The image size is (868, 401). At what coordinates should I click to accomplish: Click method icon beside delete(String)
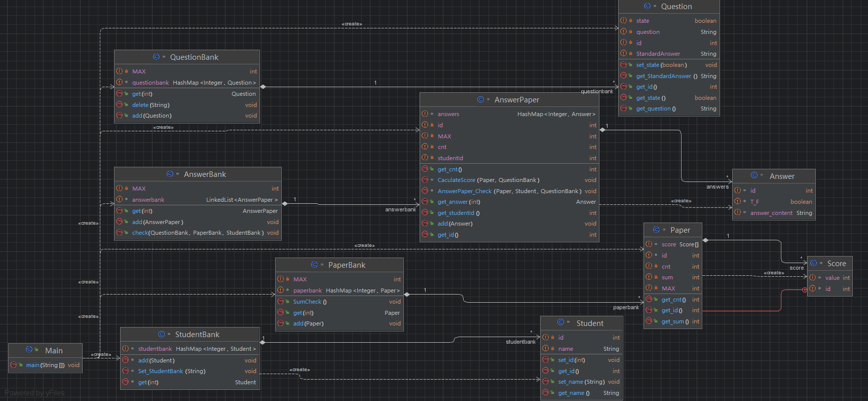[120, 104]
